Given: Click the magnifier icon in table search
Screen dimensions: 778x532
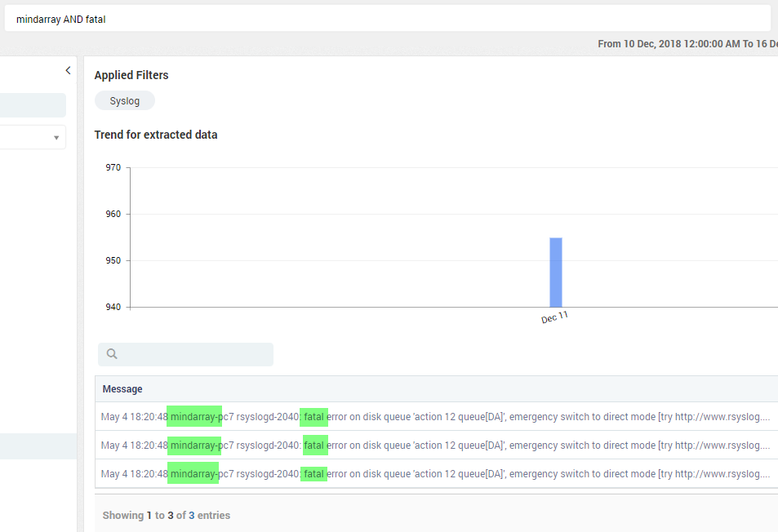Looking at the screenshot, I should tap(112, 354).
